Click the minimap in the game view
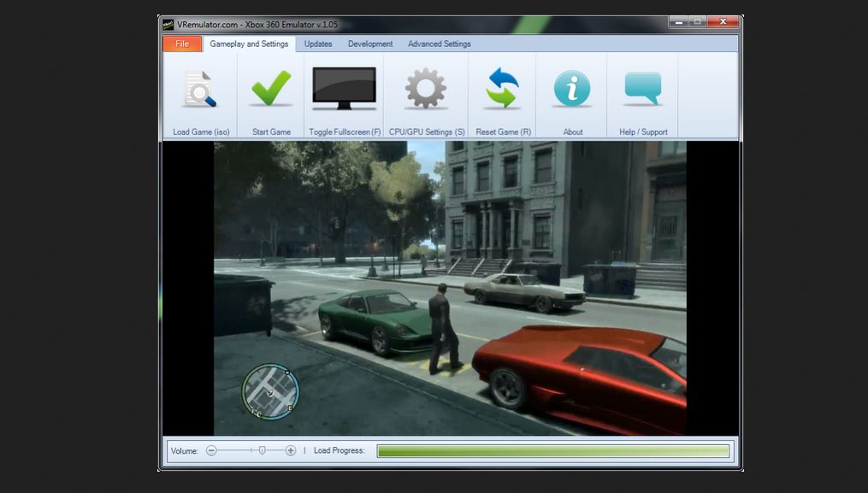The image size is (868, 493). point(271,391)
